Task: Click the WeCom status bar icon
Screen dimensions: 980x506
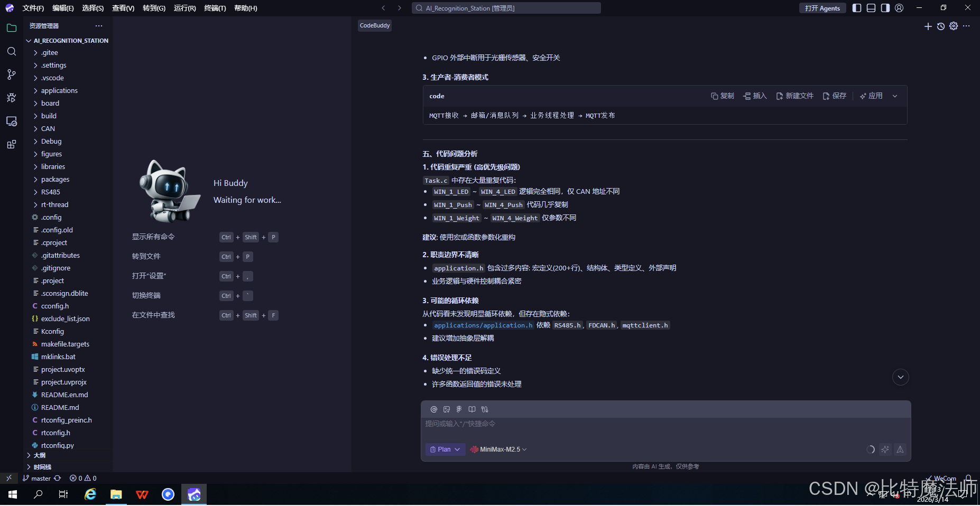Action: click(x=940, y=477)
